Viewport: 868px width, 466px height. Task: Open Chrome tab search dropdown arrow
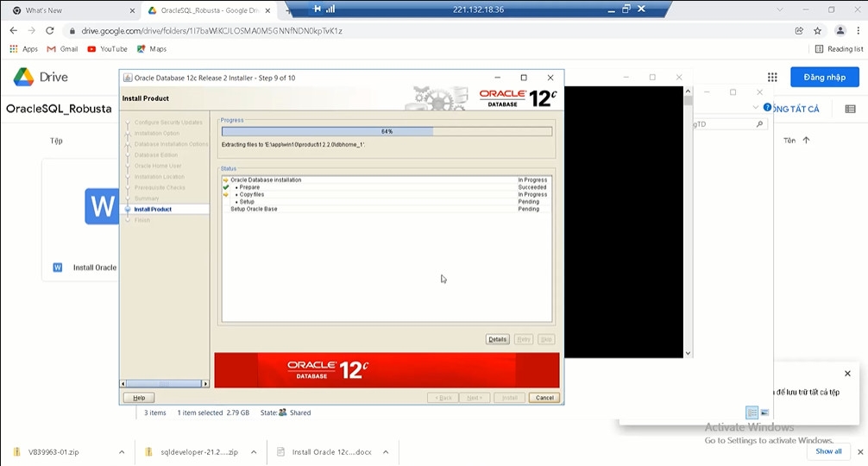(x=779, y=10)
